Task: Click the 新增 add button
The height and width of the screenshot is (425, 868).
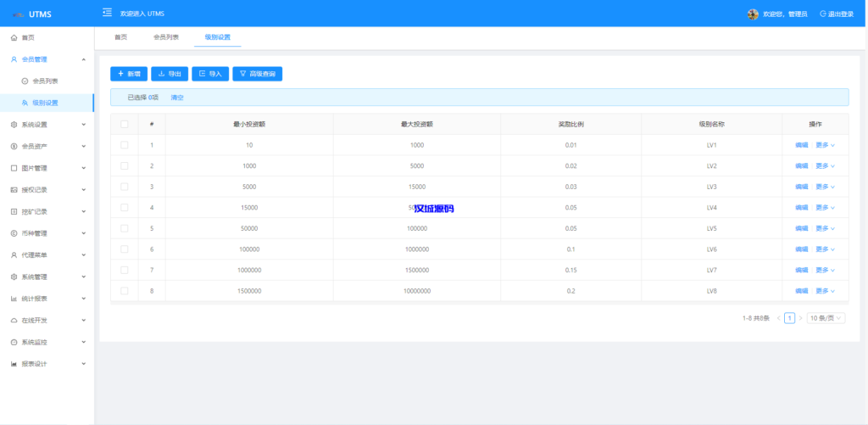Action: (129, 74)
